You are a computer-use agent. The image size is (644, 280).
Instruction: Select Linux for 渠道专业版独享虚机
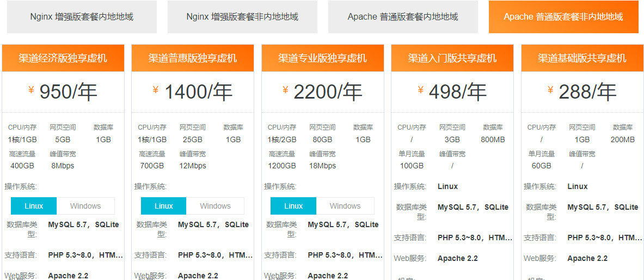pyautogui.click(x=293, y=206)
